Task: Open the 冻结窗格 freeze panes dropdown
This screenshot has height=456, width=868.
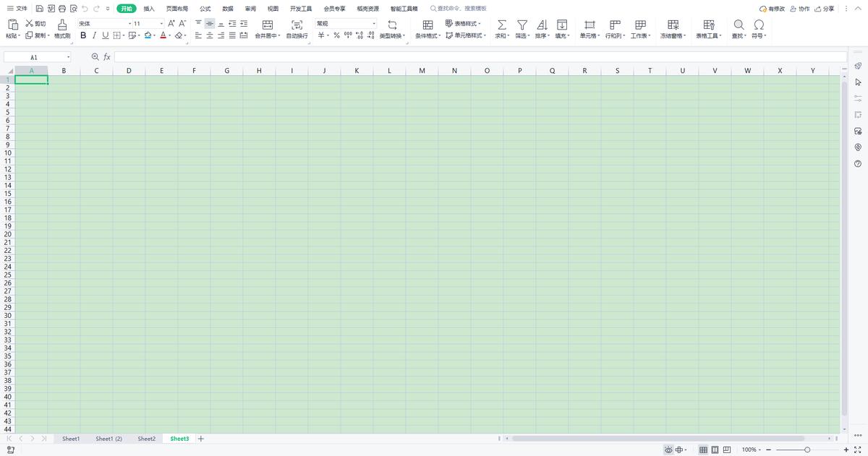Action: click(673, 35)
